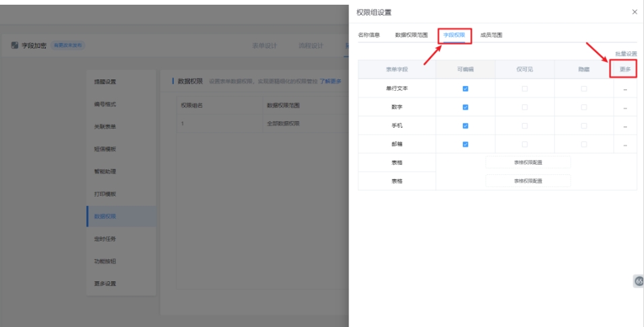Go to the 成员范围 tab
The image size is (644, 327).
pyautogui.click(x=491, y=34)
